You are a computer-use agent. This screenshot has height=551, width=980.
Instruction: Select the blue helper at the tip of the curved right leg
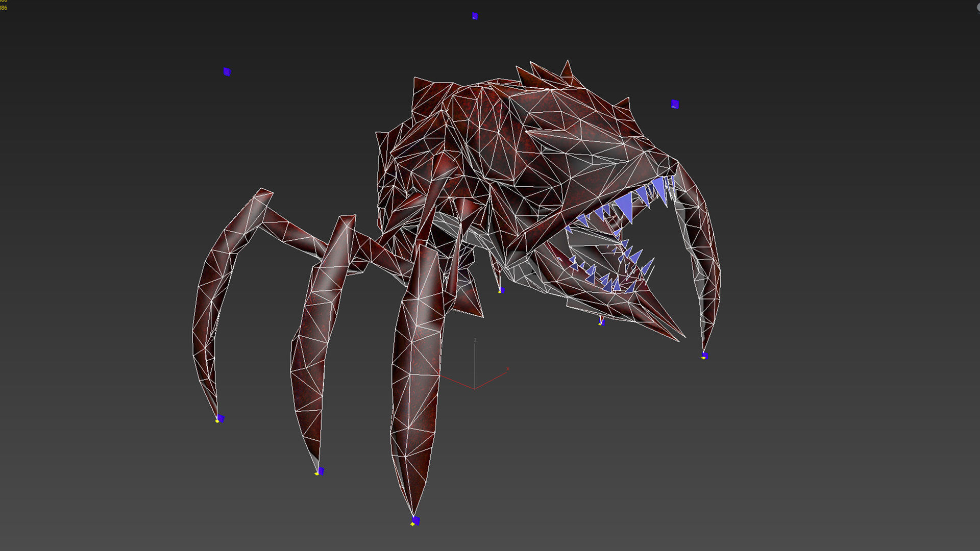(x=704, y=356)
